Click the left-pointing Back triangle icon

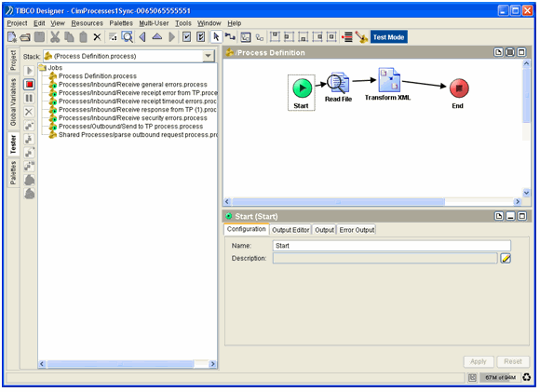(x=142, y=37)
